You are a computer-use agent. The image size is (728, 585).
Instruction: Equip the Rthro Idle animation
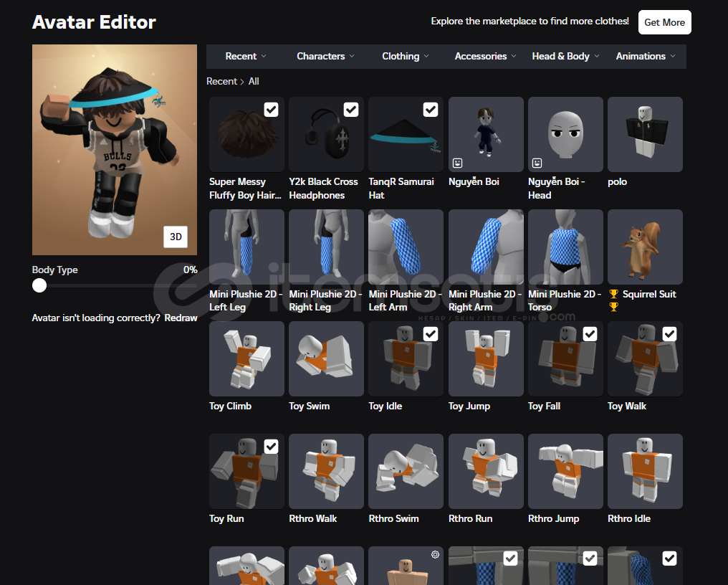(x=645, y=471)
